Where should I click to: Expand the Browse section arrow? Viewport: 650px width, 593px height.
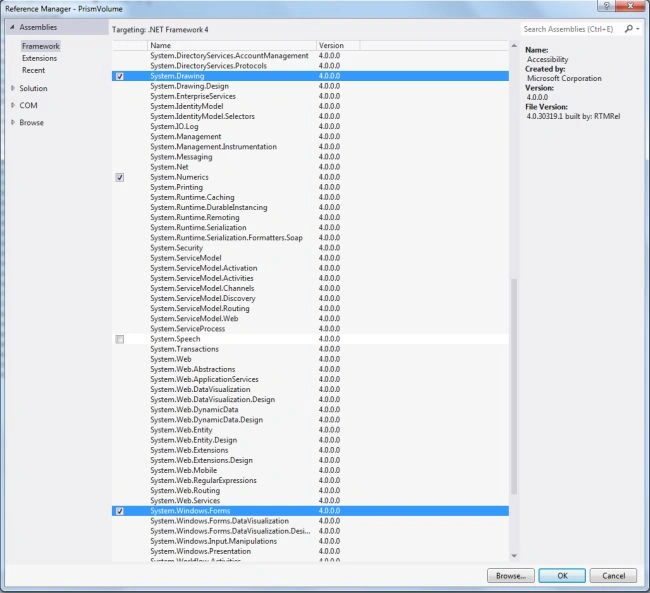click(12, 122)
